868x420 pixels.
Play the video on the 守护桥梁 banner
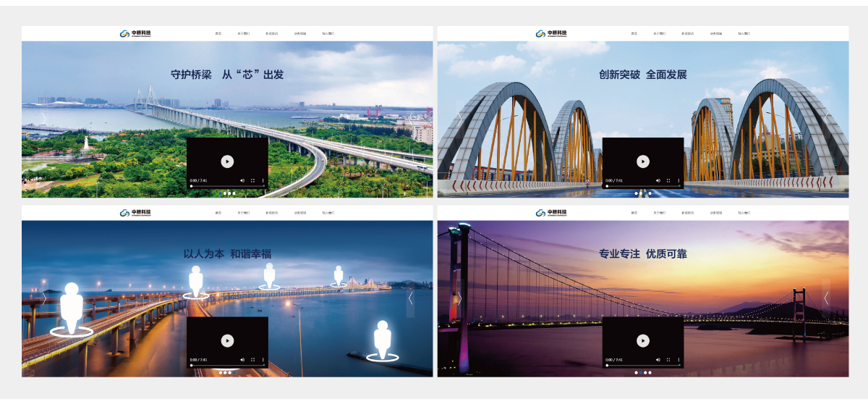[227, 161]
